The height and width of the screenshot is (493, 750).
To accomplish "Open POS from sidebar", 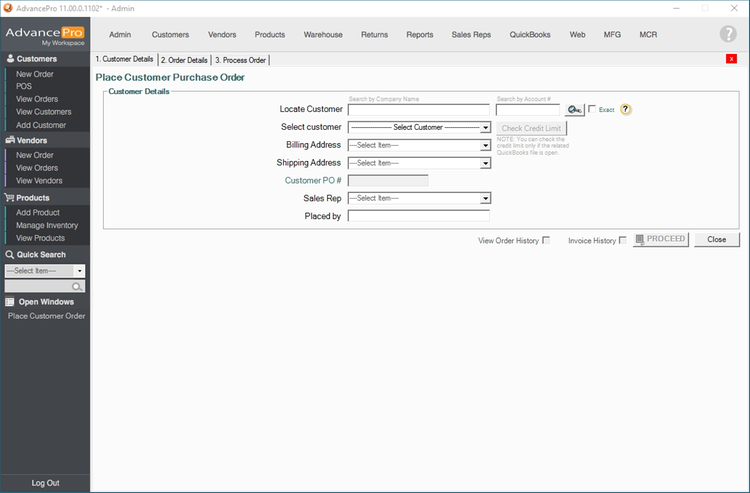I will point(24,86).
